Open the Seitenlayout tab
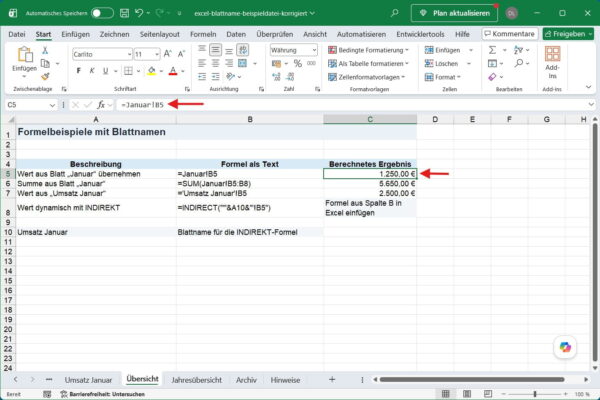 click(x=160, y=34)
